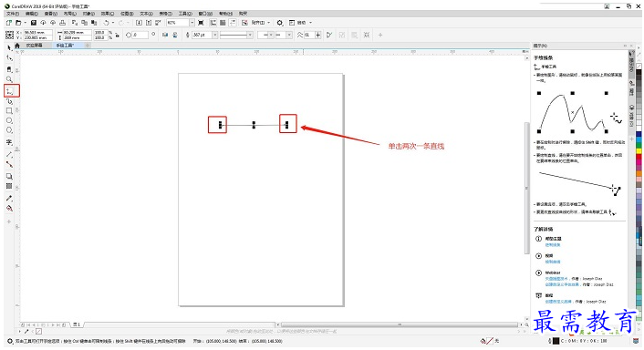Viewport: 644px width, 350px height.
Task: Toggle the Snap Off button
Action: click(x=244, y=23)
